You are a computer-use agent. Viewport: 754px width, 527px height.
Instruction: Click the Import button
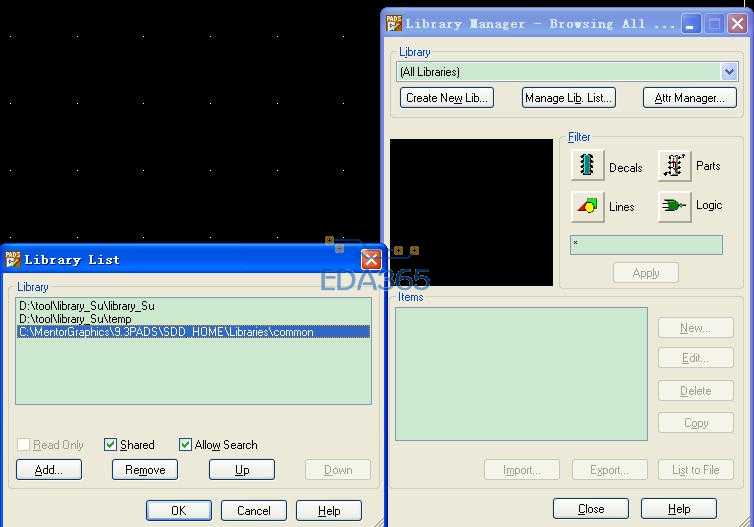(522, 469)
